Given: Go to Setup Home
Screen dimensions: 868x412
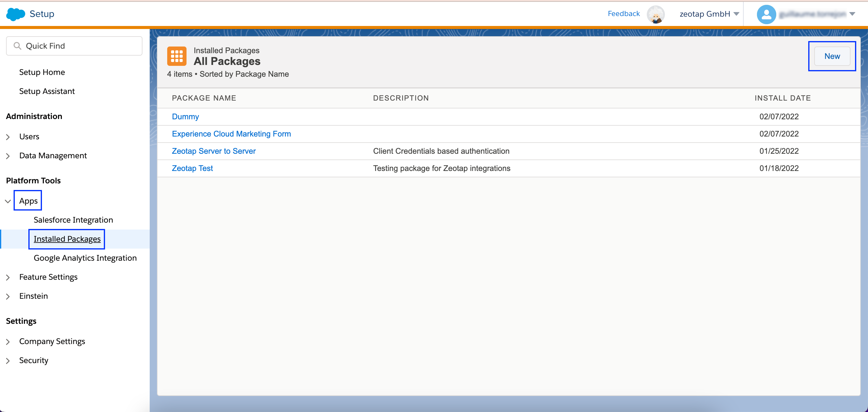Looking at the screenshot, I should pos(42,72).
